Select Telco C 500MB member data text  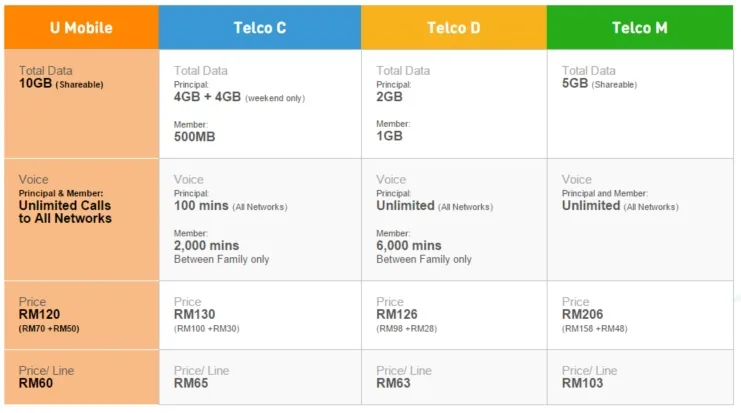(x=194, y=137)
